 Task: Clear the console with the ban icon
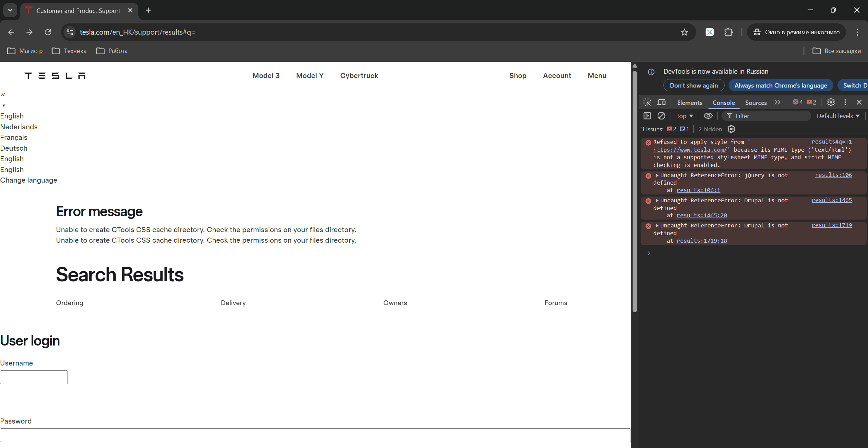[661, 116]
